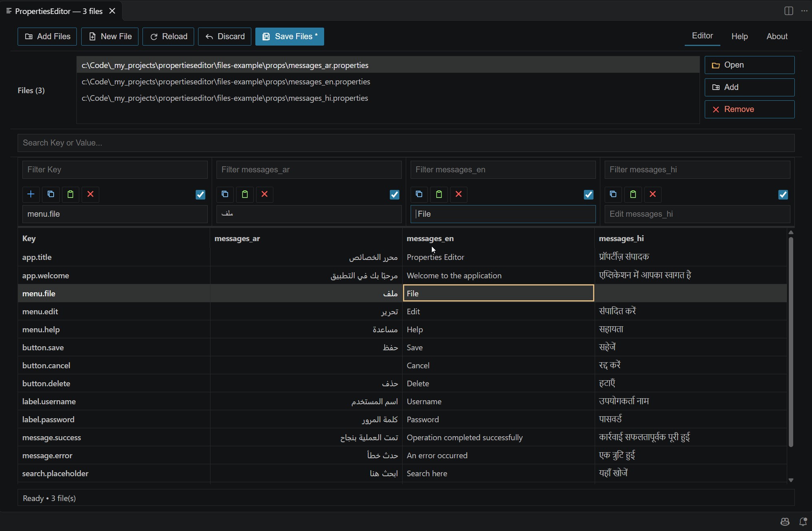This screenshot has width=812, height=531.
Task: Close the PropertiesEditor tab
Action: [x=112, y=11]
